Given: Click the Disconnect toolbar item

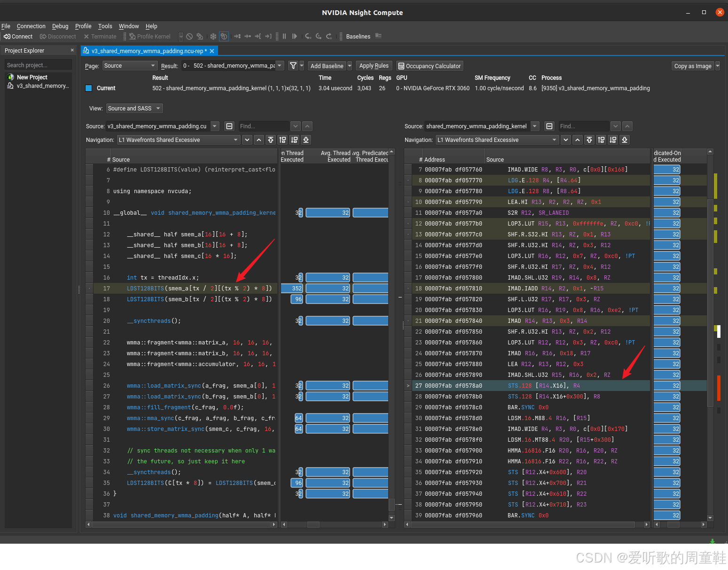Looking at the screenshot, I should 58,36.
